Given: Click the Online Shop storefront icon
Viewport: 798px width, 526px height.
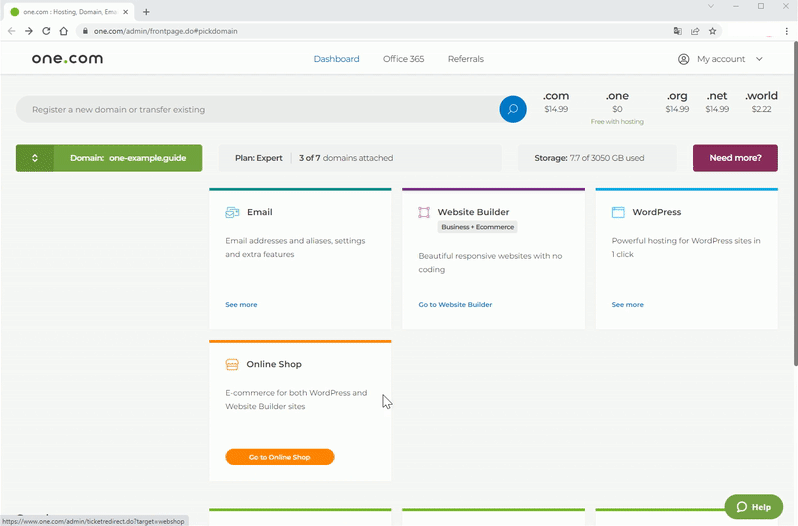Looking at the screenshot, I should click(x=232, y=364).
